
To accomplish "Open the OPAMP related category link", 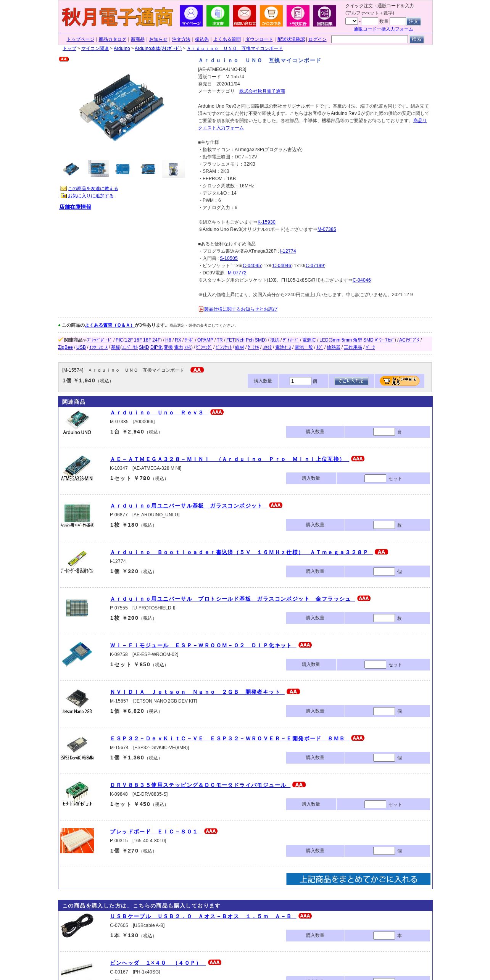I will 205,340.
